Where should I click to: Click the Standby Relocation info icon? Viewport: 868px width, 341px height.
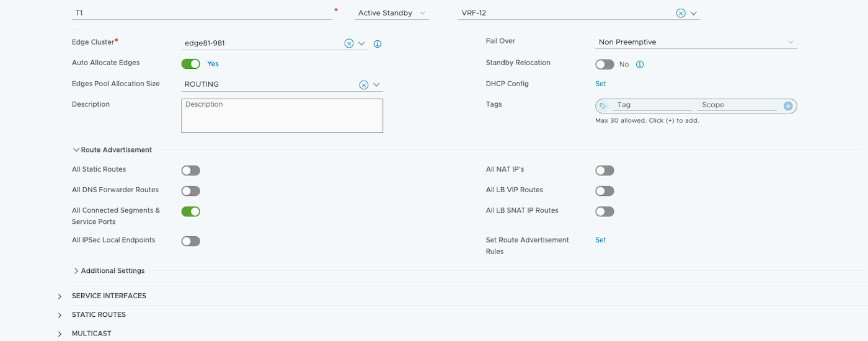[640, 64]
